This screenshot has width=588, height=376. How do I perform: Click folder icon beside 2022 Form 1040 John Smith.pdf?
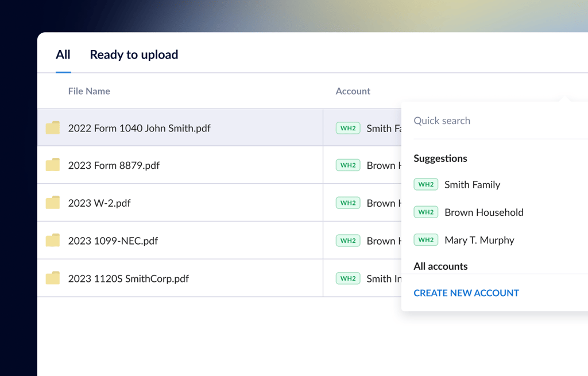coord(53,127)
